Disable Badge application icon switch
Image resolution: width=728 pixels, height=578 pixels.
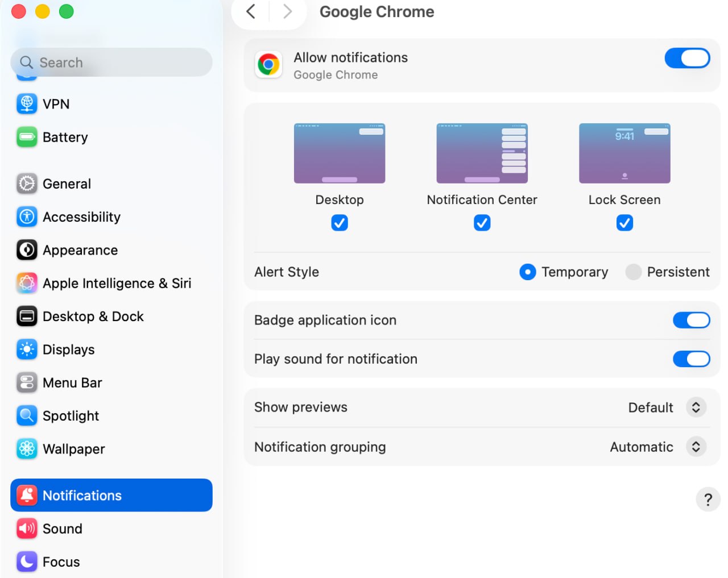tap(692, 320)
